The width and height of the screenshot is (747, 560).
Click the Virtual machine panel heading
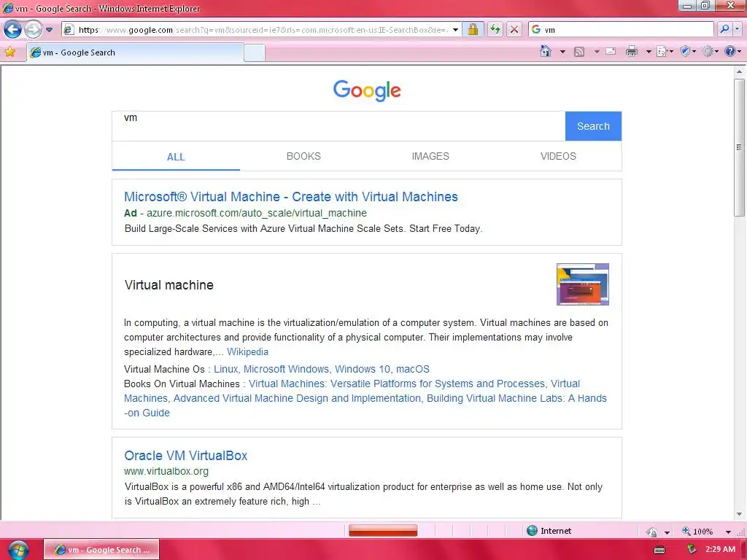click(x=169, y=285)
